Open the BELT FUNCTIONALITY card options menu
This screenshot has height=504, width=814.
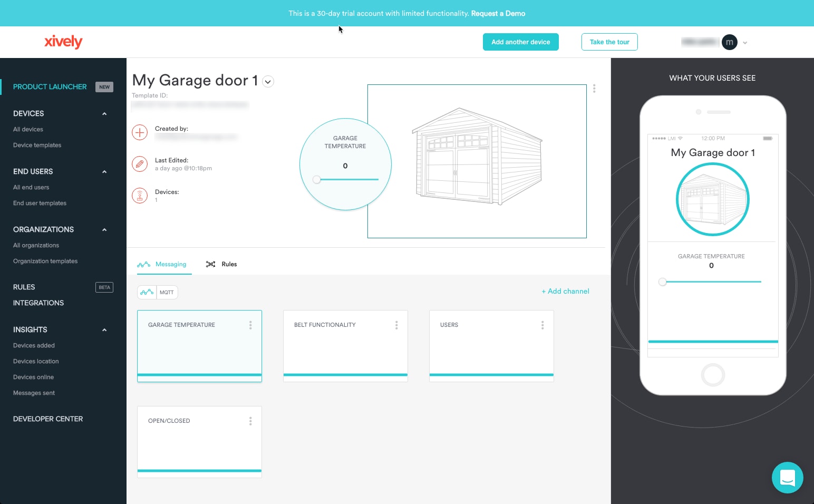coord(396,325)
